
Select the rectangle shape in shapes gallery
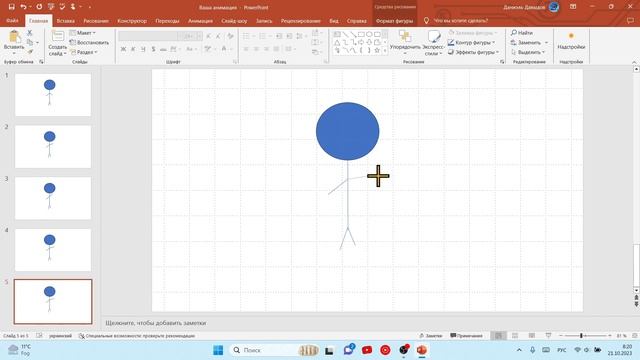click(361, 34)
